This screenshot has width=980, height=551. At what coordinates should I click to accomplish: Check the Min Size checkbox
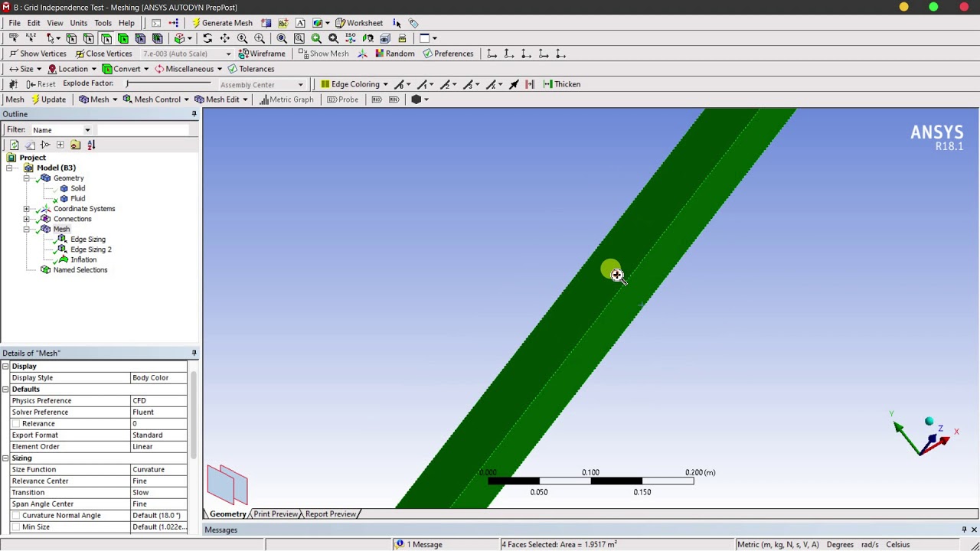(x=15, y=527)
